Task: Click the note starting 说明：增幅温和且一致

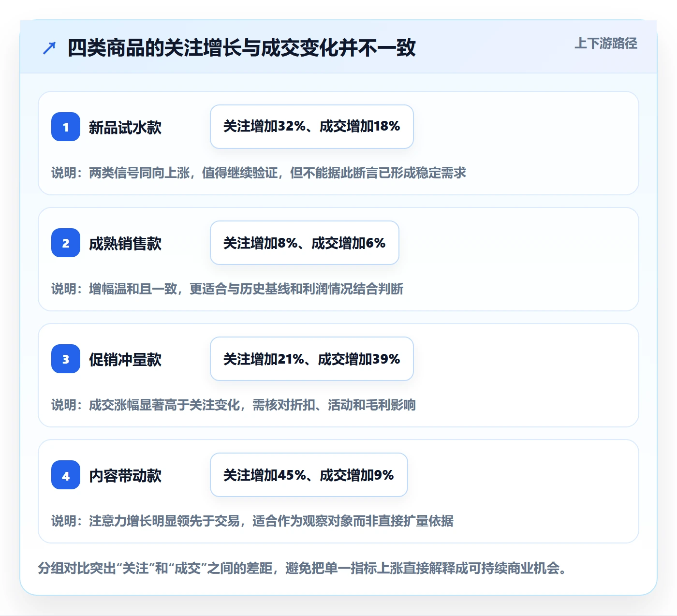Action: (x=227, y=289)
